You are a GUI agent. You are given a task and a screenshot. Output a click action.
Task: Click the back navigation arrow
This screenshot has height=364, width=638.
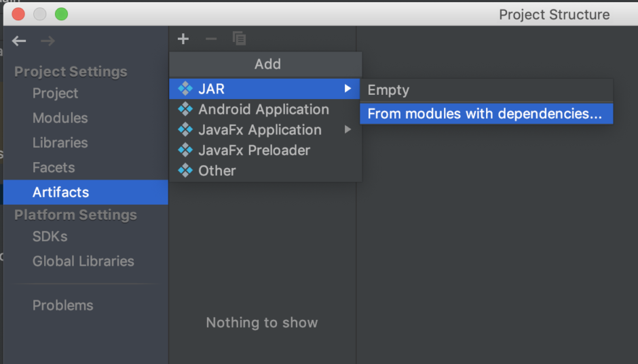pos(19,41)
